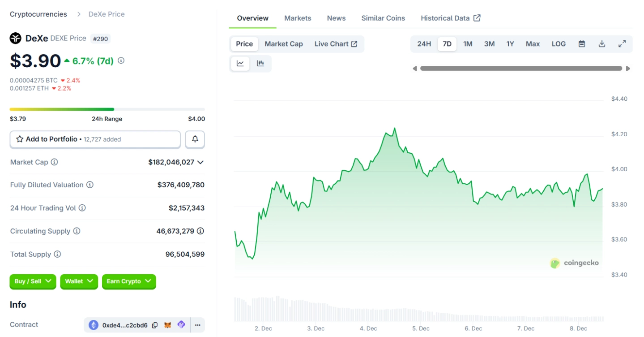Select the line chart view
This screenshot has width=644, height=337.
click(x=240, y=64)
